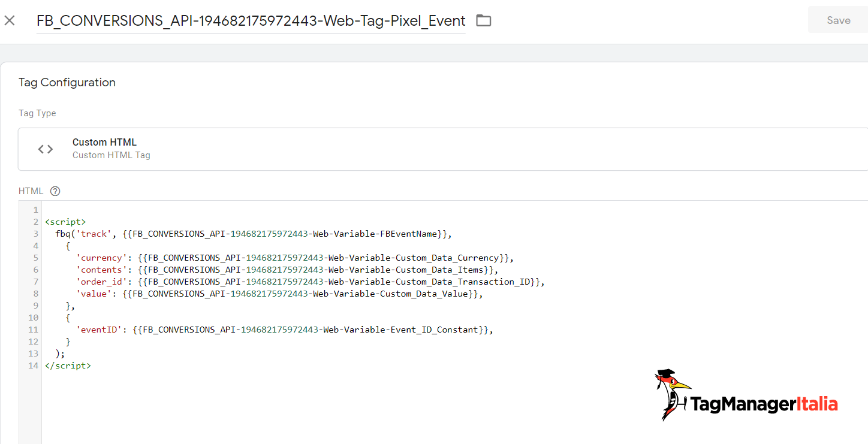Open the folder icon next to tag name
The height and width of the screenshot is (444, 868).
coord(483,20)
